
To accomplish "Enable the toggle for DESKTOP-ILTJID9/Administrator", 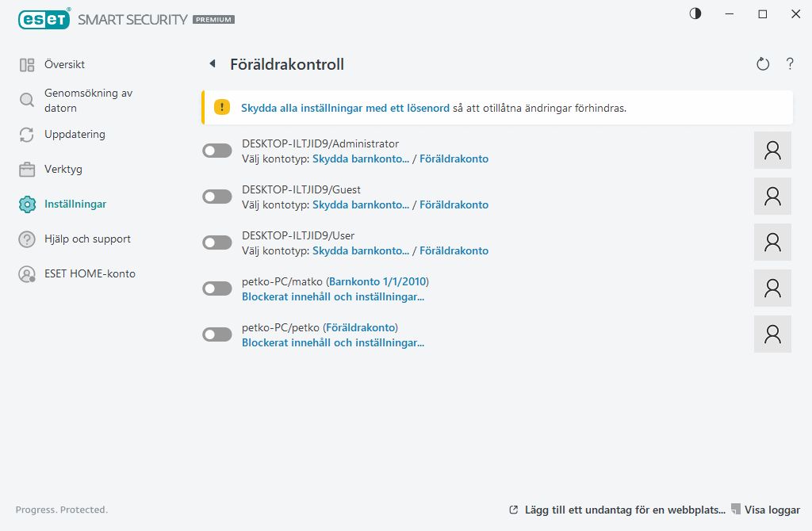I will pyautogui.click(x=217, y=151).
